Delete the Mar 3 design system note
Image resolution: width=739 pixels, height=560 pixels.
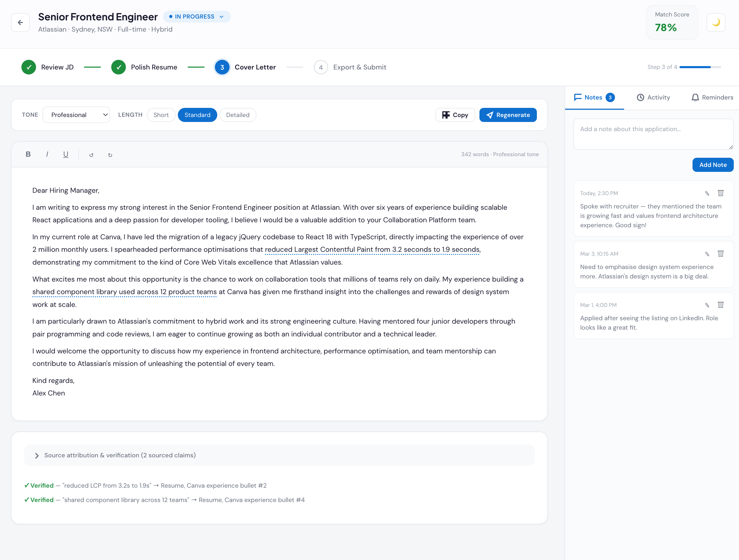tap(721, 254)
